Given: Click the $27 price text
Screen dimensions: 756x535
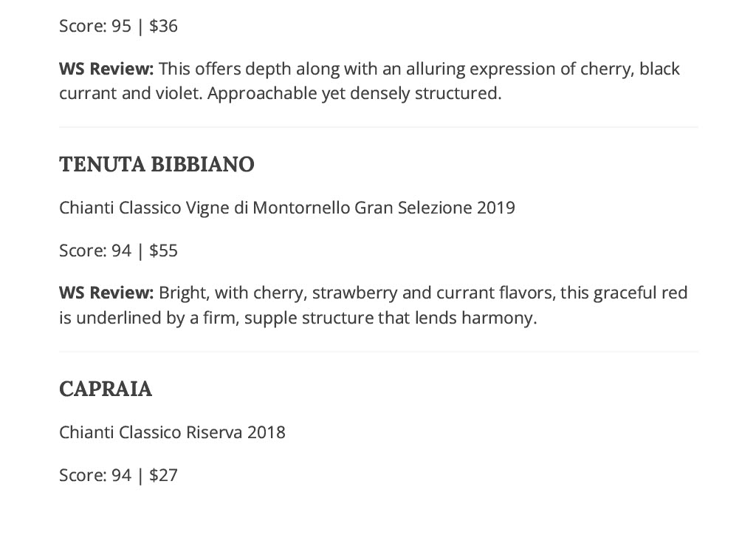Looking at the screenshot, I should click(163, 476).
